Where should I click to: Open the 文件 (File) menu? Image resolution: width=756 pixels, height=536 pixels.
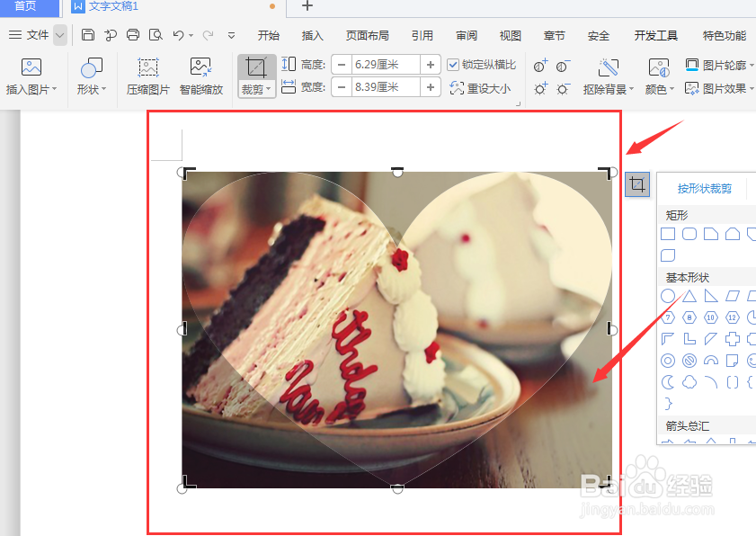[38, 35]
